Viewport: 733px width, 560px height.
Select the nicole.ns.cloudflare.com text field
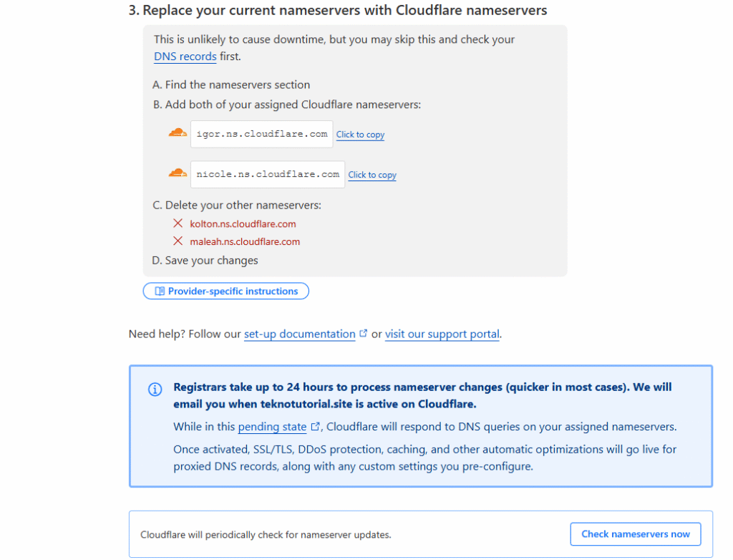pyautogui.click(x=268, y=175)
